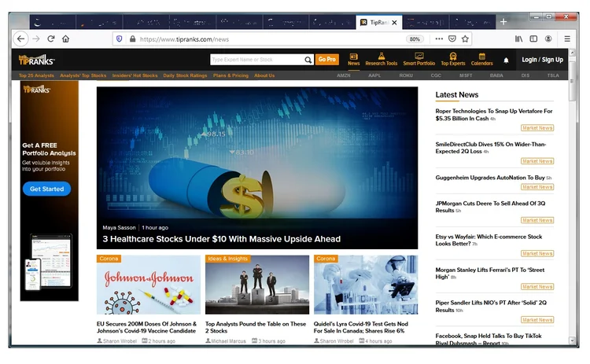The image size is (590, 364).
Task: Select the TSLA ticker link
Action: click(553, 75)
